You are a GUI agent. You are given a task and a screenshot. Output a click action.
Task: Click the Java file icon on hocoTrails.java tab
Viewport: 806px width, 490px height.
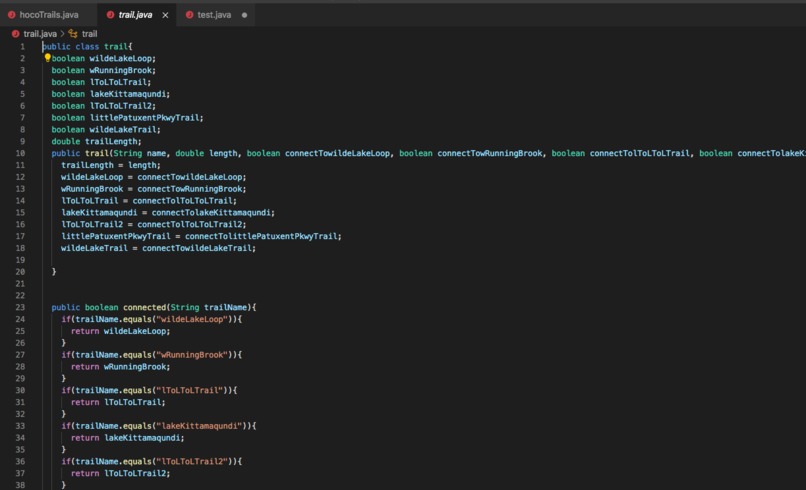[11, 15]
